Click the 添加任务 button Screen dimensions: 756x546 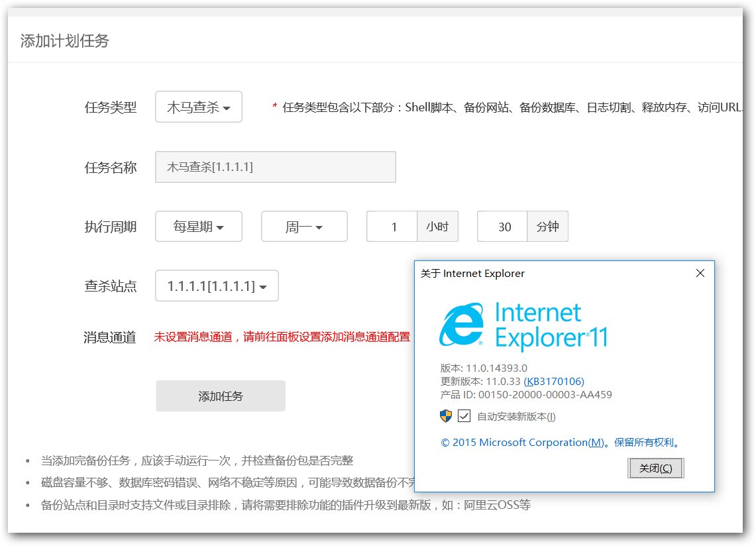pos(221,396)
